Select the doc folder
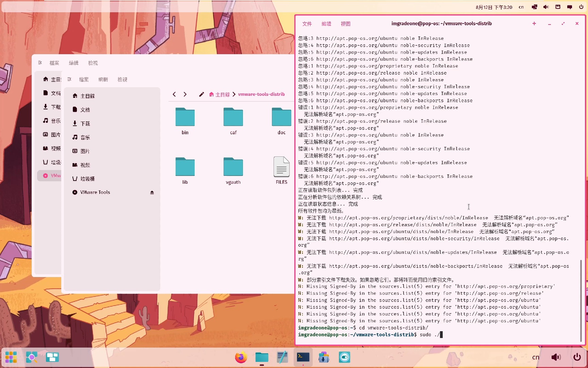 point(281,121)
